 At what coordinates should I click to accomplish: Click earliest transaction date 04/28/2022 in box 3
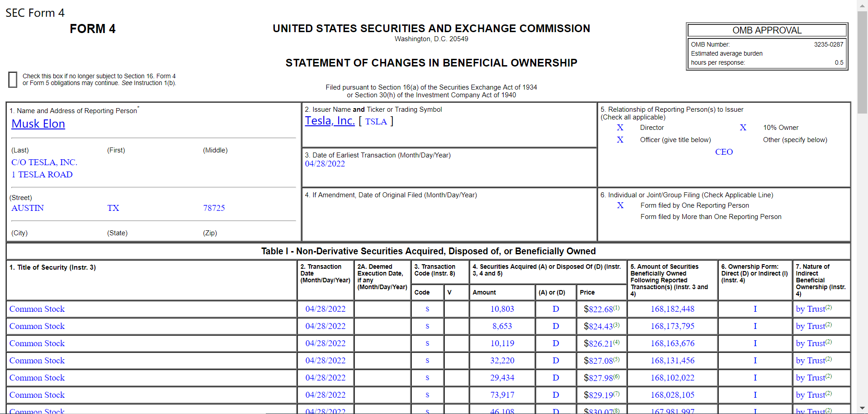pos(325,164)
